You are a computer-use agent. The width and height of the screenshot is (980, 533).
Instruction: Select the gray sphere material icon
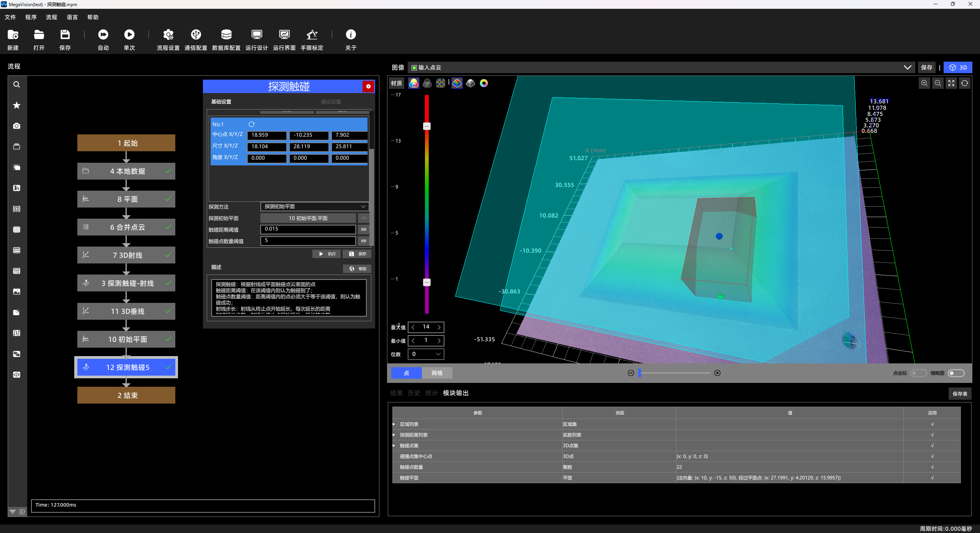[x=427, y=83]
